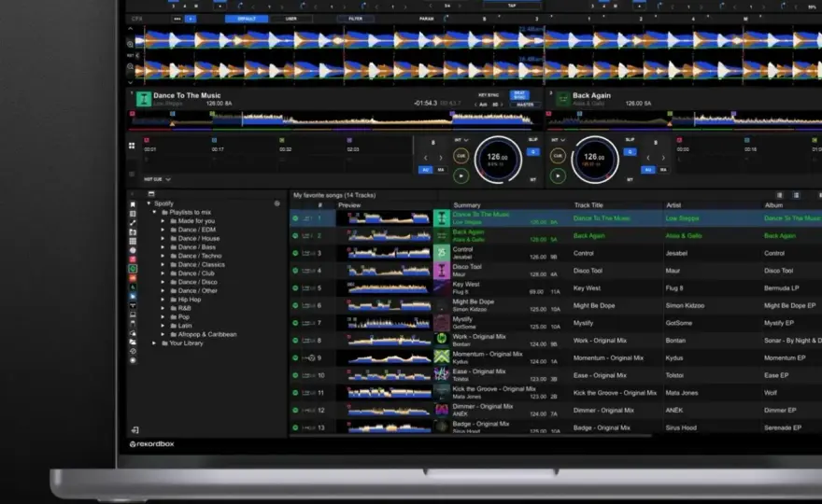Expand the Hip Hop folder
Image resolution: width=822 pixels, height=504 pixels.
tap(163, 300)
